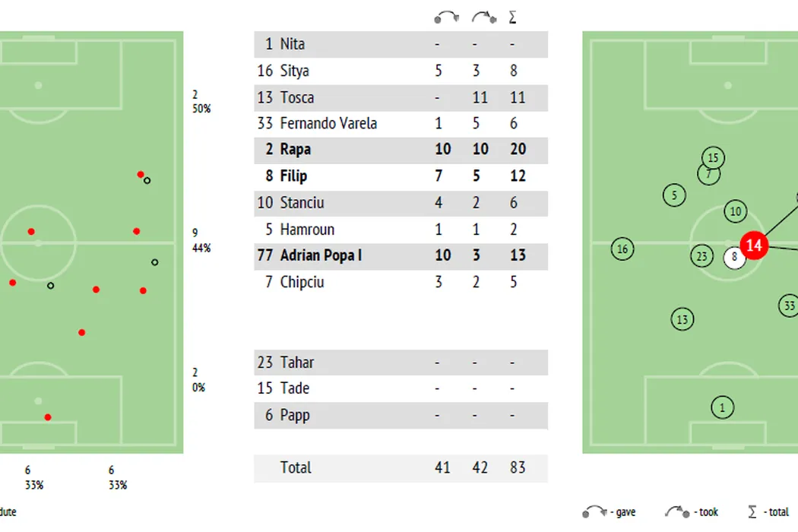
Task: Click the sigma total column header
Action: point(513,17)
